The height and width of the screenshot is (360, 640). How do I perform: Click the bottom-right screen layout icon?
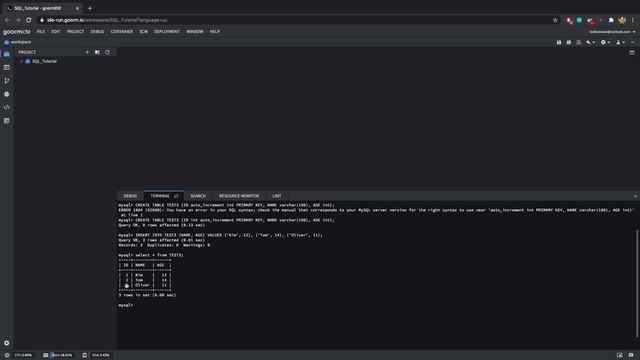[620, 355]
